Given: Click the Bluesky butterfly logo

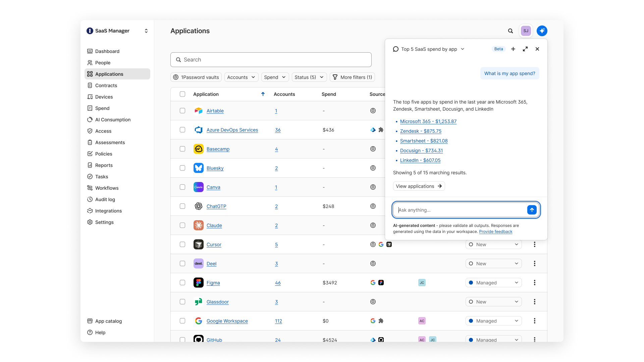Looking at the screenshot, I should tap(199, 168).
